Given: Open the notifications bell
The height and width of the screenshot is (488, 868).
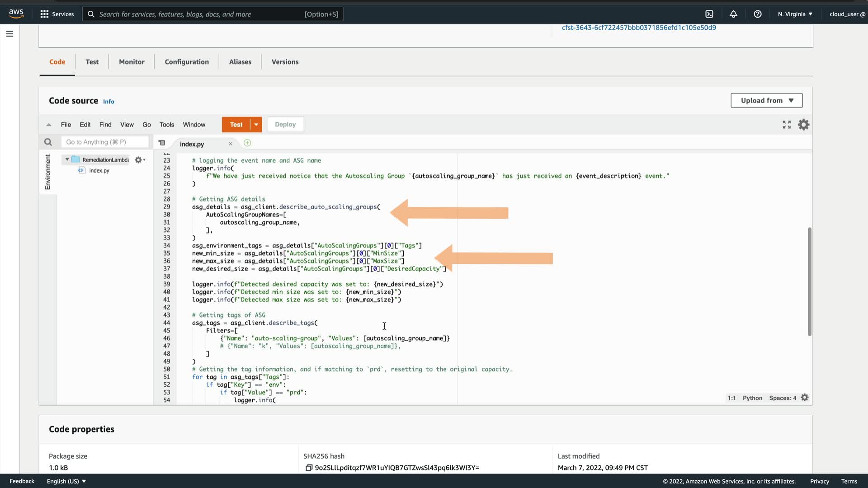Looking at the screenshot, I should pos(733,14).
